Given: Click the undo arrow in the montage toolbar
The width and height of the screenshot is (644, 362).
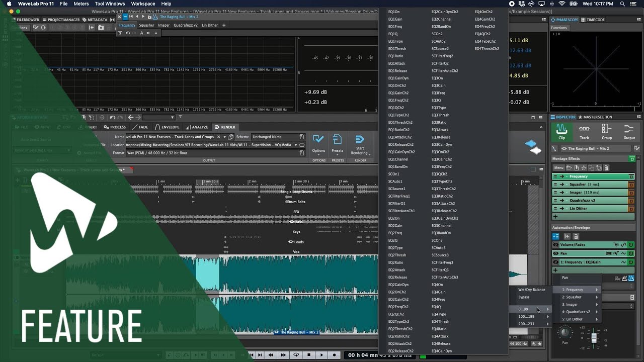Looking at the screenshot, I should click(x=112, y=118).
